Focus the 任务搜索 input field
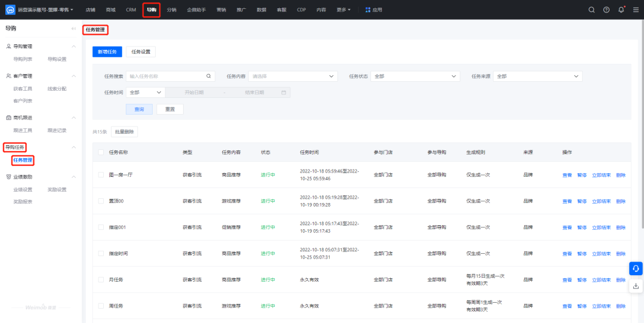 point(171,76)
